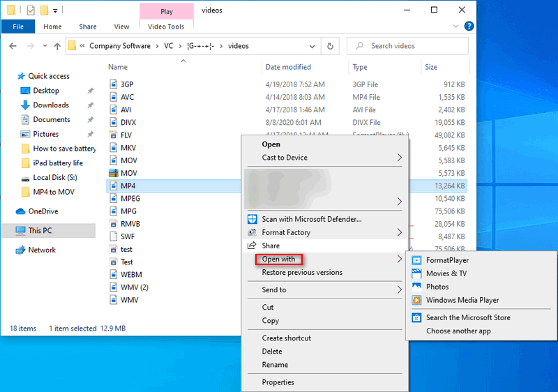Viewport: 558px width, 392px height.
Task: Select the OneDrive cloud icon
Action: point(21,211)
